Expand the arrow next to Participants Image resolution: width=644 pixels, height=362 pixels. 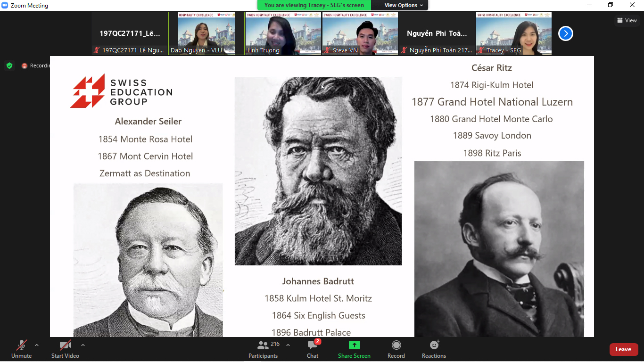coord(288,345)
